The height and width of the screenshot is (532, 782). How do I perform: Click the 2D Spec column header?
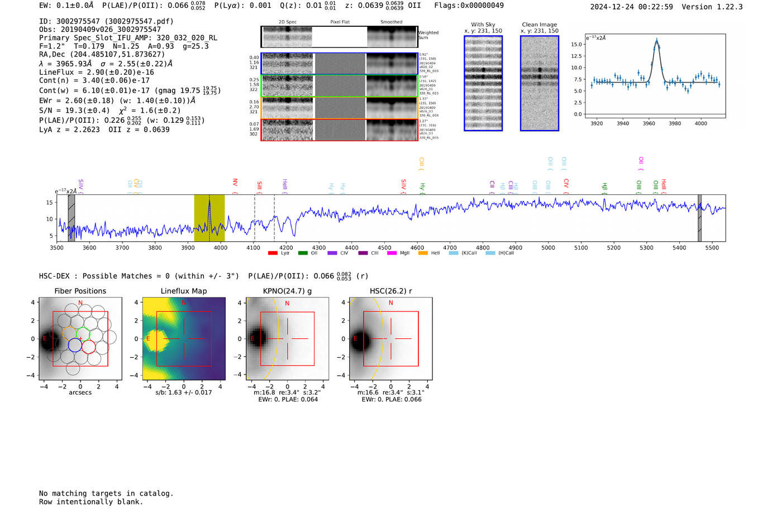(x=288, y=22)
